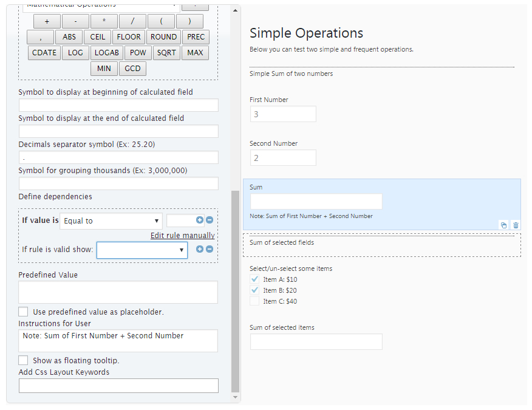Toggle 'Use predefined value as placeholder' checkbox

[23, 312]
